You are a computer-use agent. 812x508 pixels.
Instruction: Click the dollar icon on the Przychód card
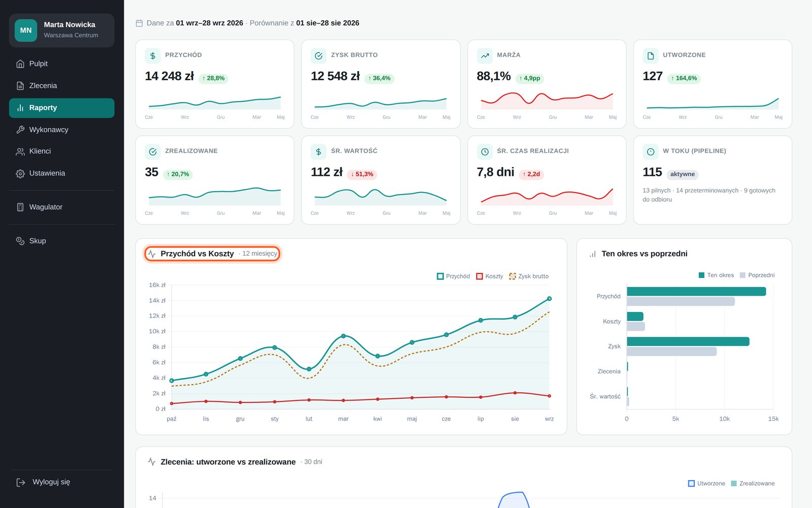pos(153,55)
